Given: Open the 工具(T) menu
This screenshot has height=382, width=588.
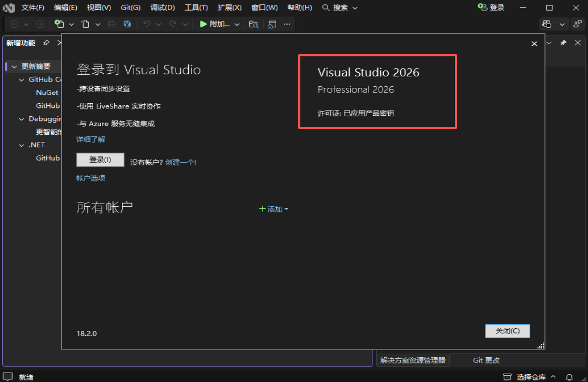Looking at the screenshot, I should [196, 7].
